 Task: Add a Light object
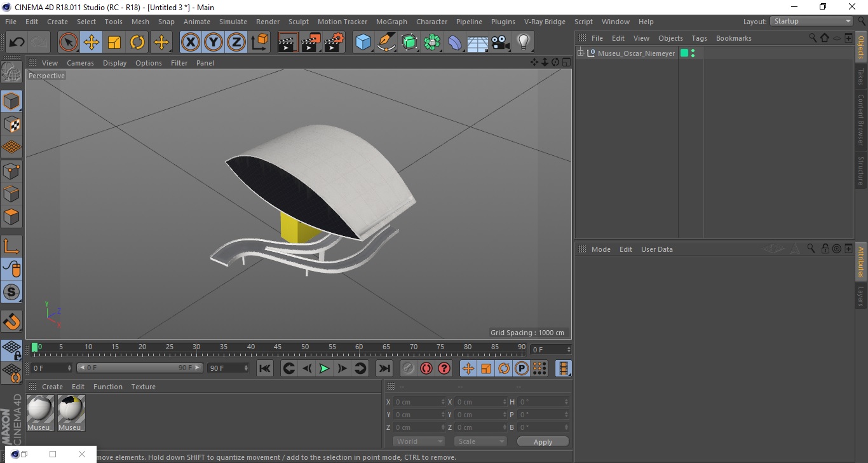tap(524, 43)
